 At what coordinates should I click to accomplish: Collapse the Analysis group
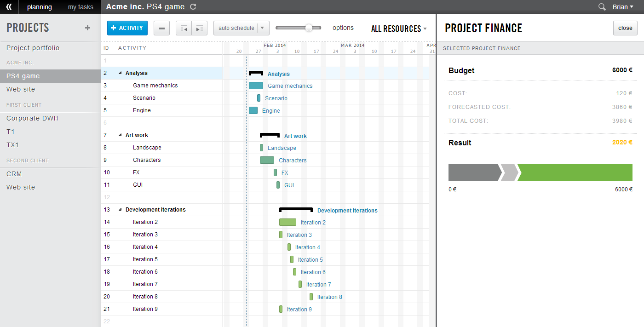click(121, 73)
